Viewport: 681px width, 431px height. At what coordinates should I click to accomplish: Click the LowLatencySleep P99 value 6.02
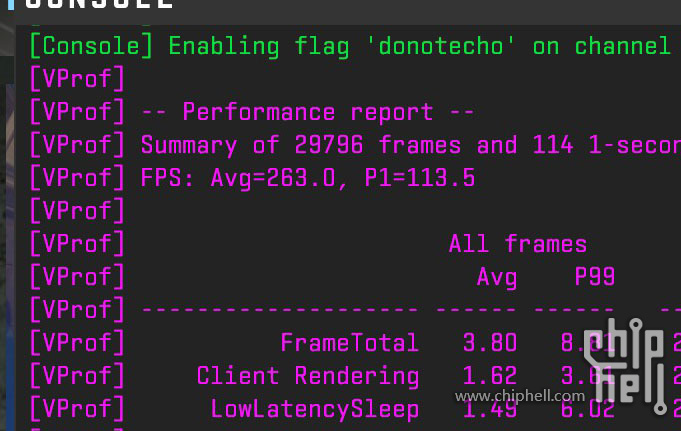(587, 409)
